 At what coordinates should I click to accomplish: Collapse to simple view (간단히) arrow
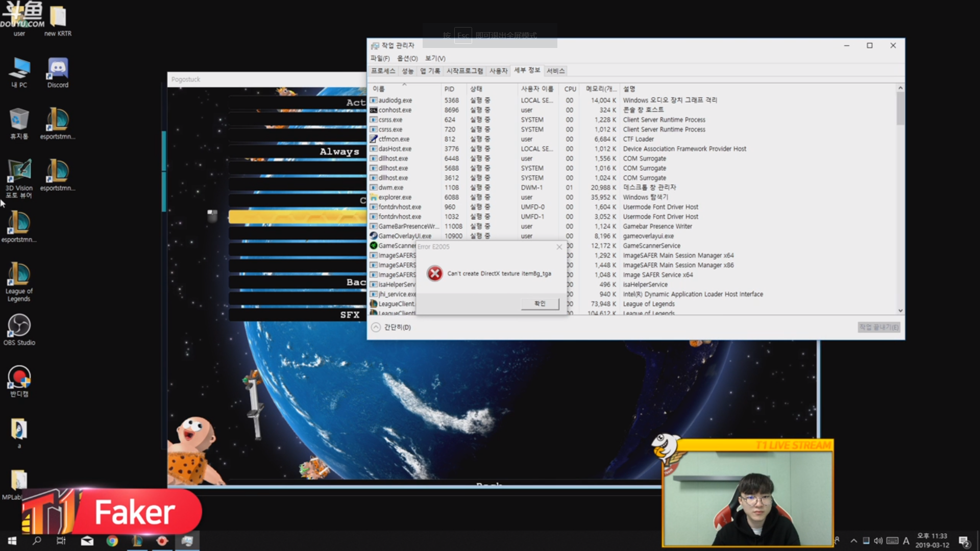click(x=376, y=327)
